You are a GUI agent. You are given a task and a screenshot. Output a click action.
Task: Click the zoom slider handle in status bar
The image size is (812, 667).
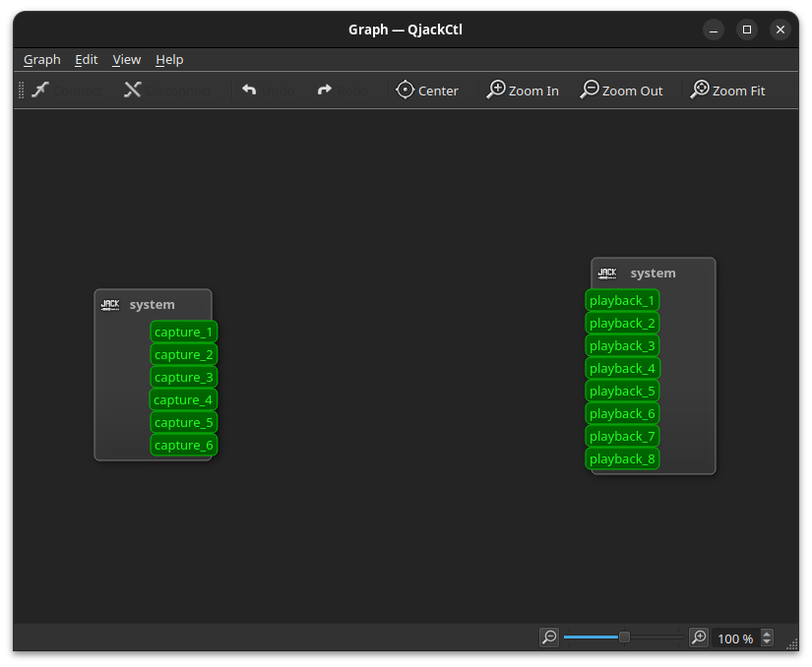click(625, 637)
